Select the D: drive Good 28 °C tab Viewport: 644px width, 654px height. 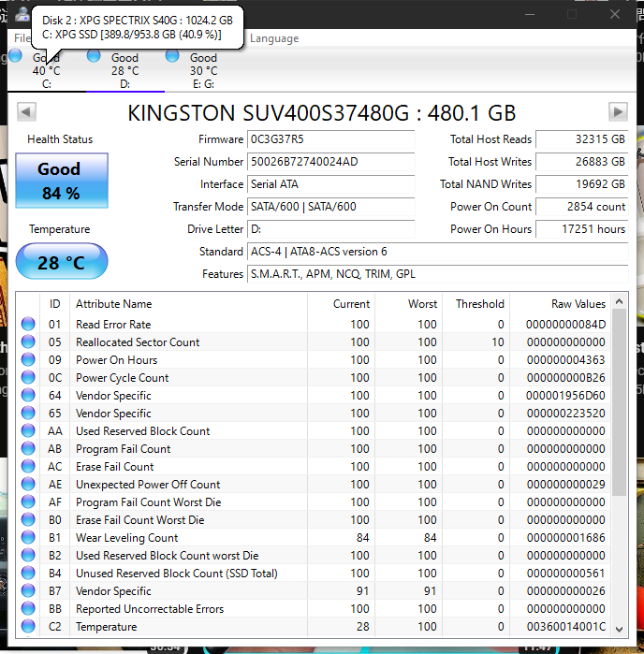pyautogui.click(x=124, y=70)
